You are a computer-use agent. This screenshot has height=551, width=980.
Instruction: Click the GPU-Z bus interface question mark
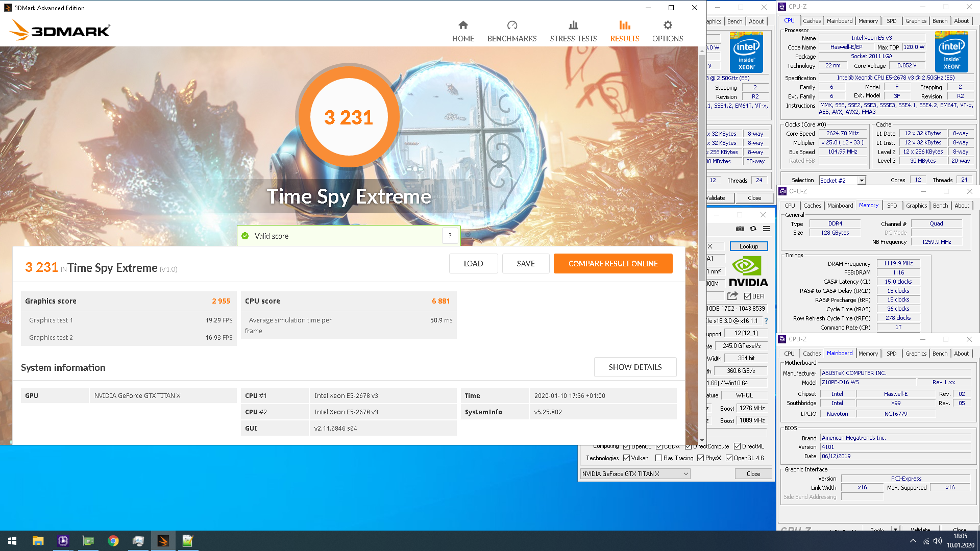pos(766,321)
